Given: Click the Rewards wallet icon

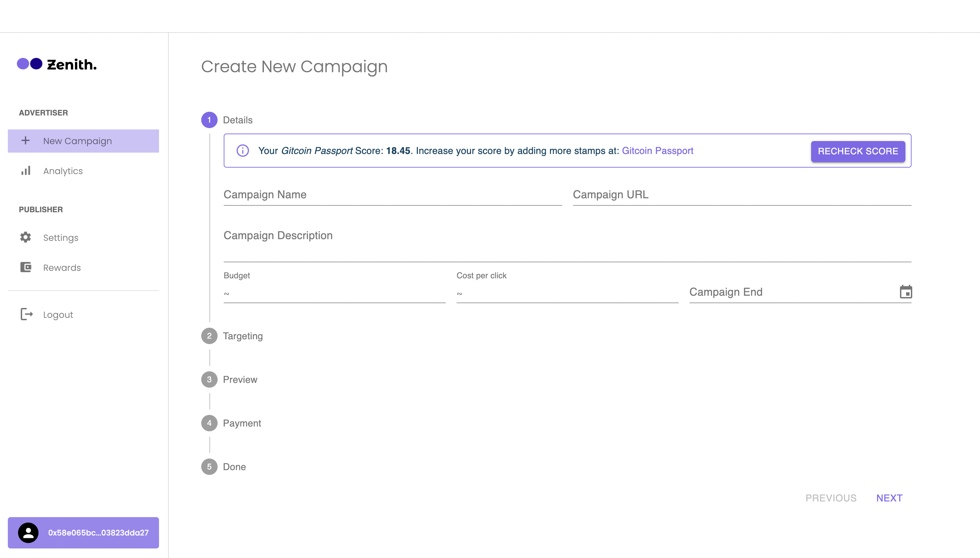Looking at the screenshot, I should [x=26, y=267].
